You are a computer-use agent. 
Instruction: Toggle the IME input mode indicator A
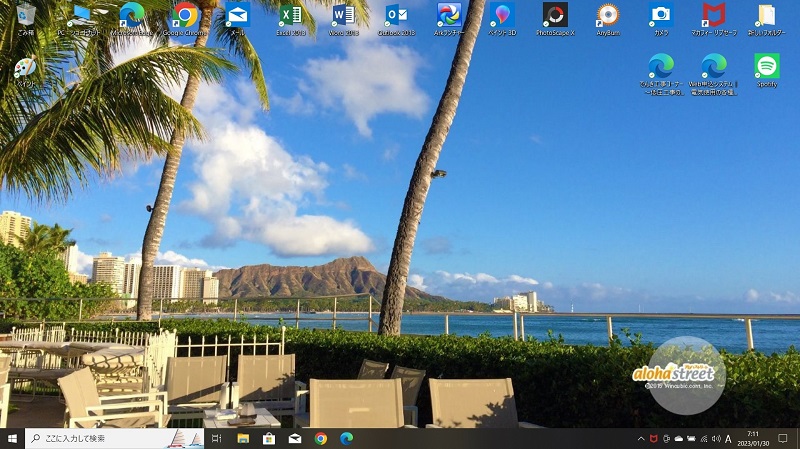click(728, 439)
